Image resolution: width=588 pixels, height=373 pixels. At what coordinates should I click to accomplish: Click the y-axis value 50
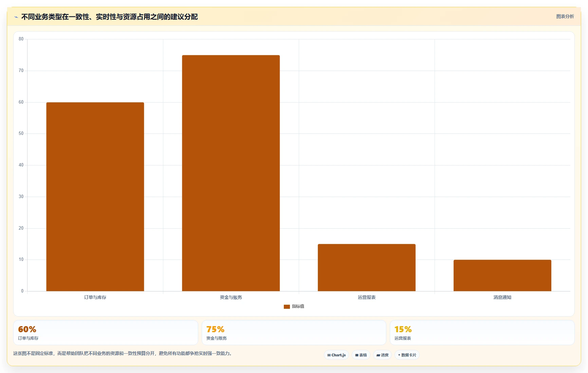point(21,134)
